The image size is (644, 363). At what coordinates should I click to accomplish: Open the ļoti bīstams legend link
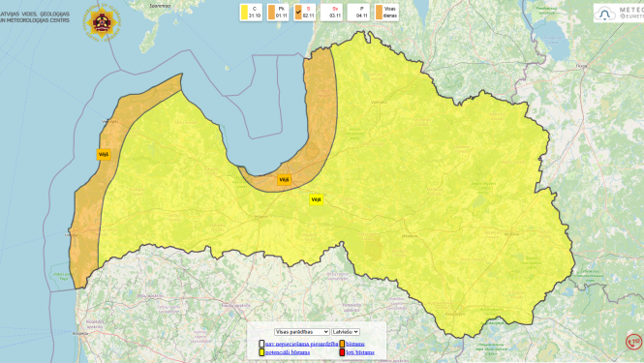(360, 352)
